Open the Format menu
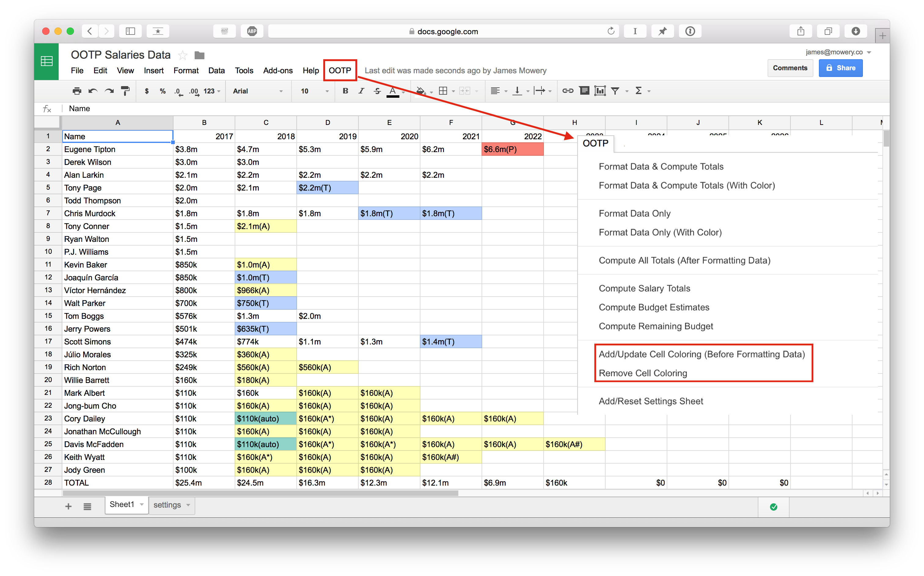 point(186,71)
